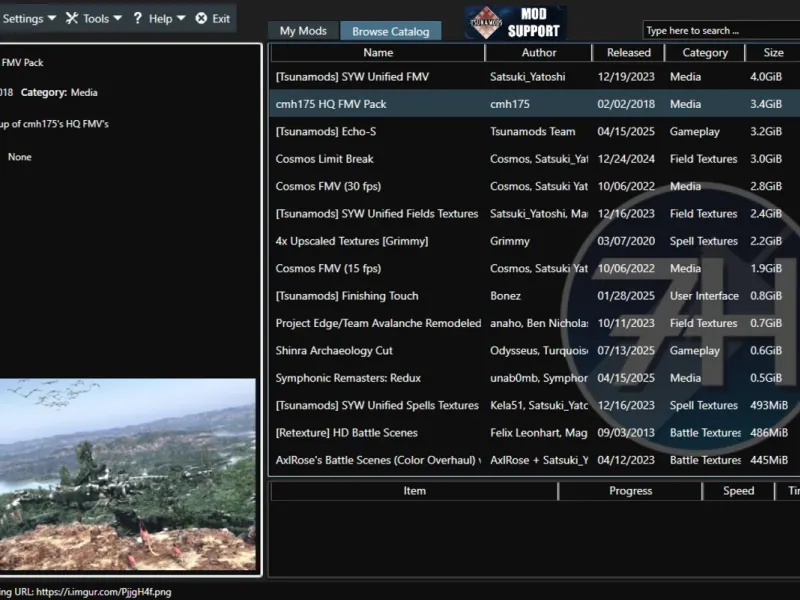The height and width of the screenshot is (600, 800).
Task: Select cmh175 HQ FMV Pack row
Action: click(534, 104)
